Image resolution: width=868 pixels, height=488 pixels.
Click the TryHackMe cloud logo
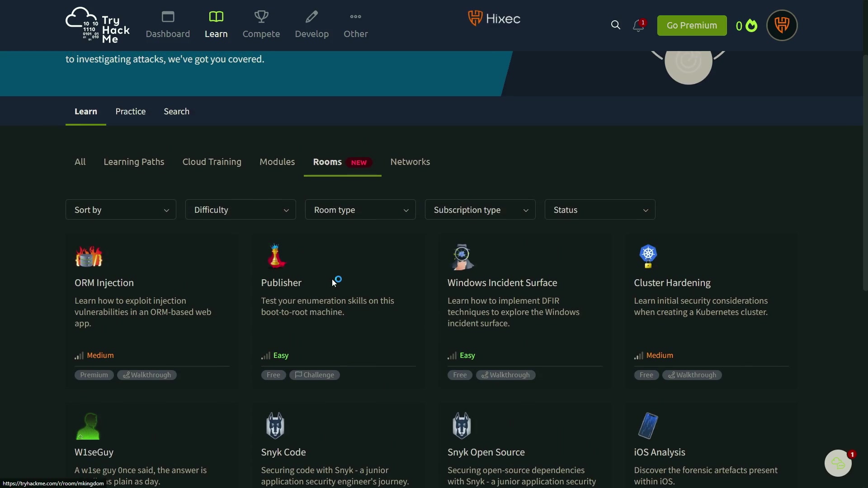(97, 25)
